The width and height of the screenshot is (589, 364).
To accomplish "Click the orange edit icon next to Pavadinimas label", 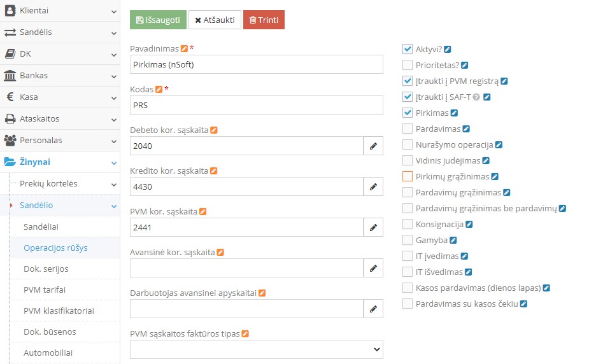I will click(x=184, y=49).
